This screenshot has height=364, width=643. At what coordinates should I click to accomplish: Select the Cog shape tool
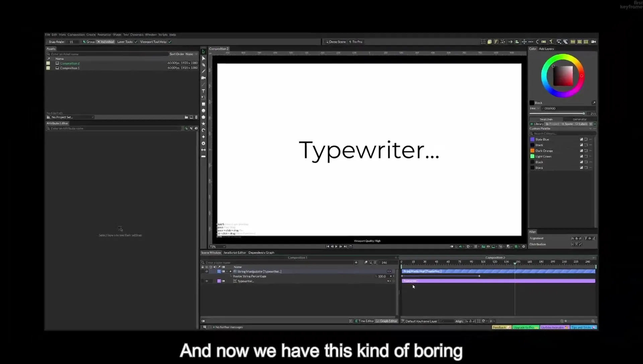(x=203, y=143)
